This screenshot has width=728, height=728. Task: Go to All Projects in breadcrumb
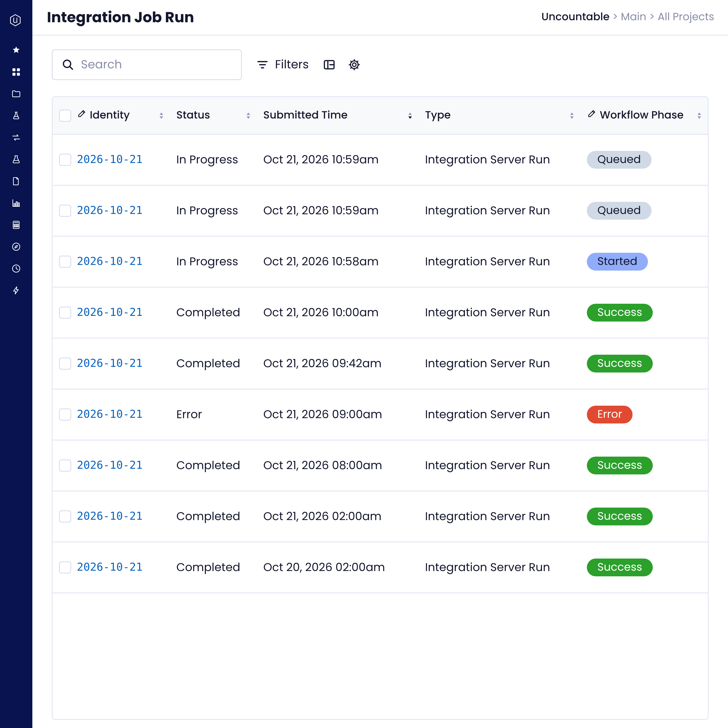tap(686, 17)
